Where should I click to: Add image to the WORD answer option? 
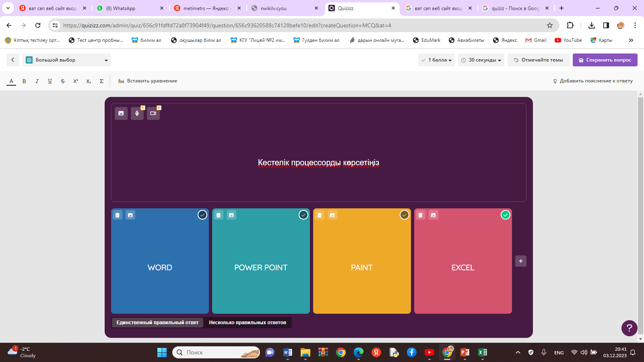pyautogui.click(x=130, y=215)
